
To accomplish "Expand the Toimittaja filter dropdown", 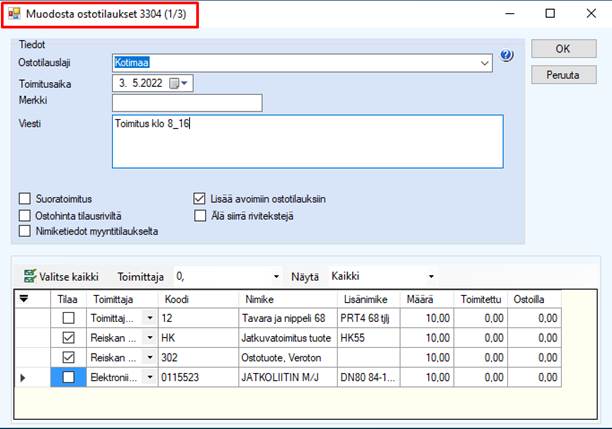I will pyautogui.click(x=276, y=275).
